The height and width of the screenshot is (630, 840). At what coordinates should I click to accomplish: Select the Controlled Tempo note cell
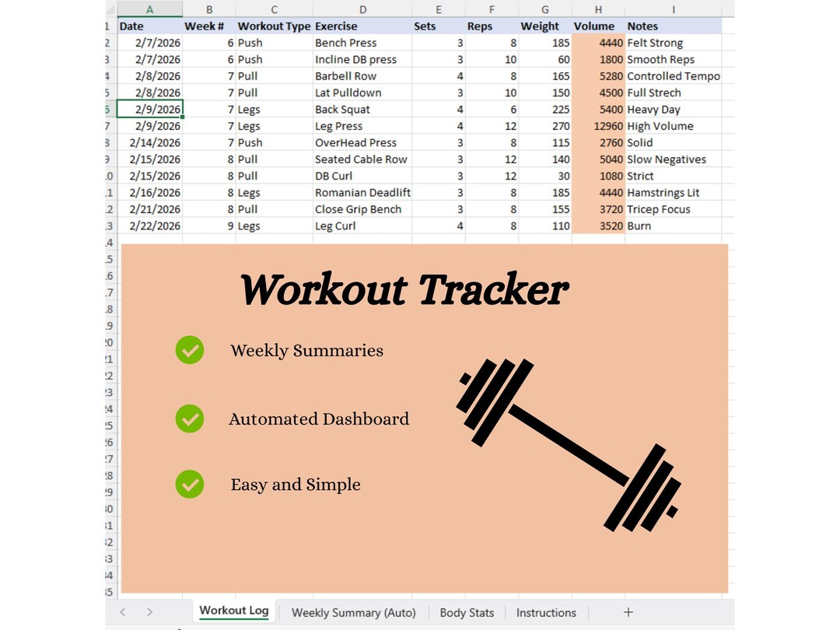coord(674,76)
